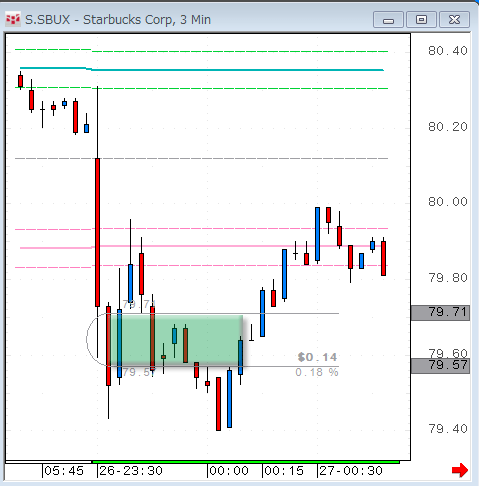
Task: Click the 79.57 price marker label
Action: [440, 365]
